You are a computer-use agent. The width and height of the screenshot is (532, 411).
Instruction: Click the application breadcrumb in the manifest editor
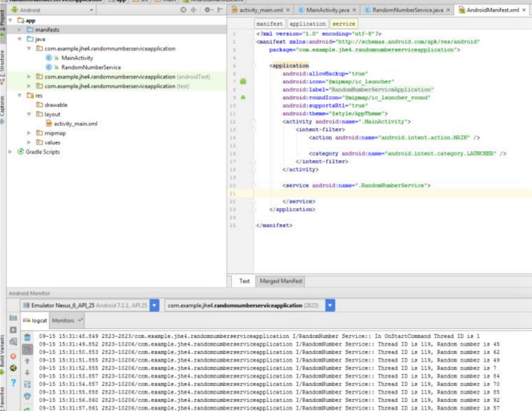pyautogui.click(x=308, y=23)
